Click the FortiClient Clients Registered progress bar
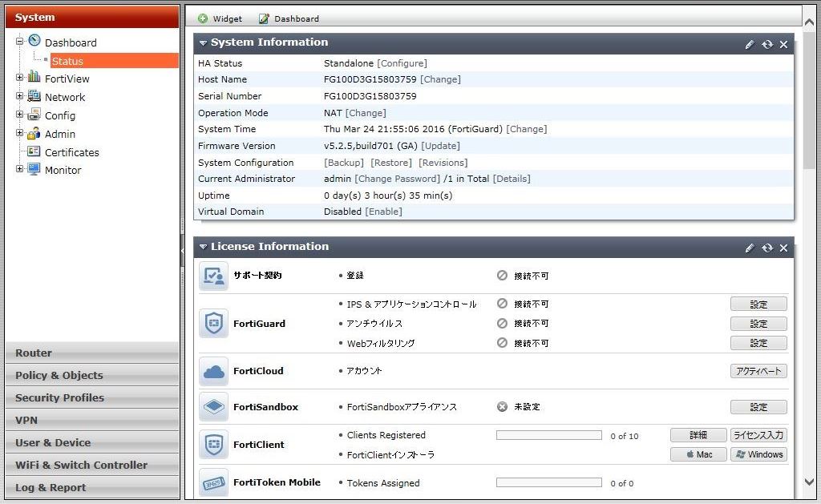The width and height of the screenshot is (821, 504). coord(548,435)
